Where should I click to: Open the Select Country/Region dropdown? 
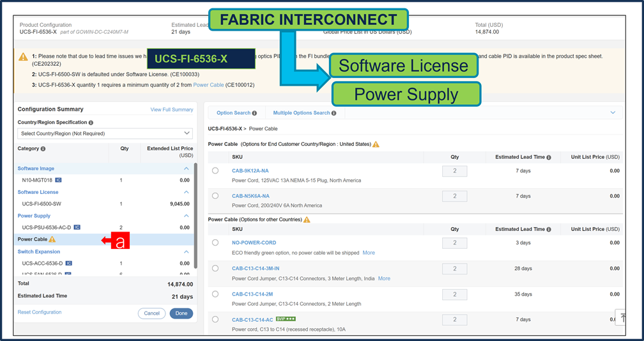(105, 134)
